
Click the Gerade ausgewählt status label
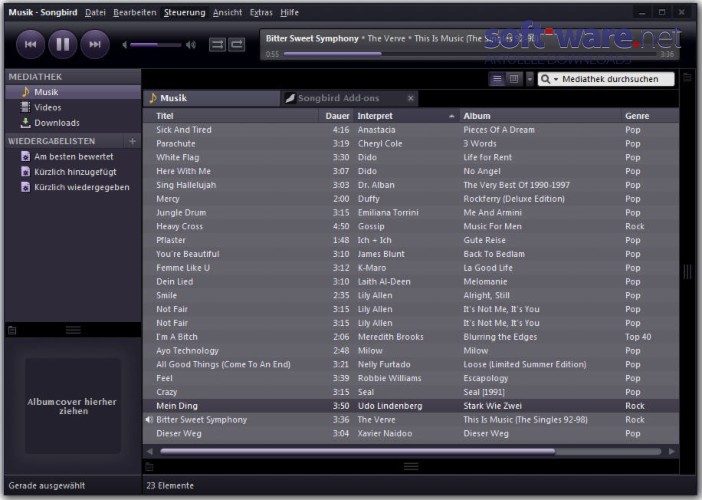[x=47, y=486]
